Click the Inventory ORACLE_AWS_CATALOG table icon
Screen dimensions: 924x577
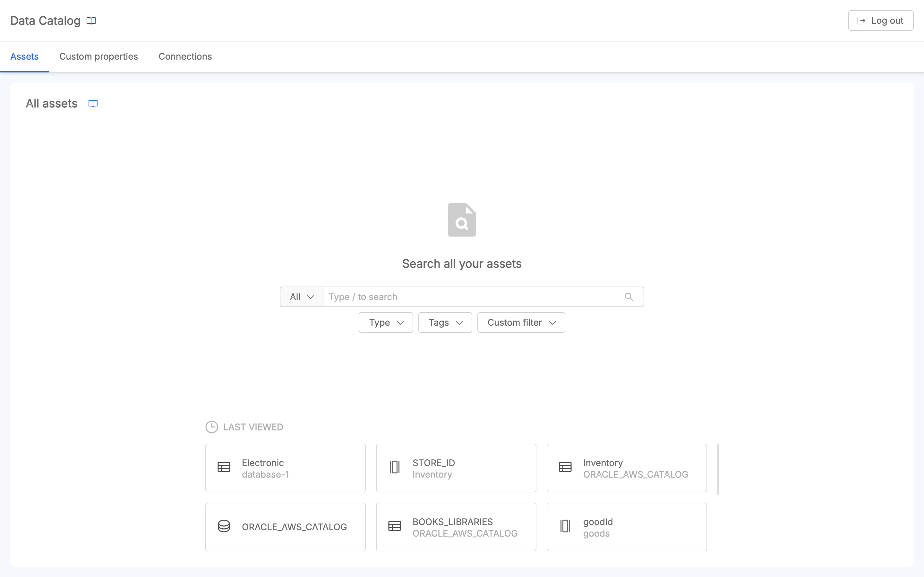[565, 467]
